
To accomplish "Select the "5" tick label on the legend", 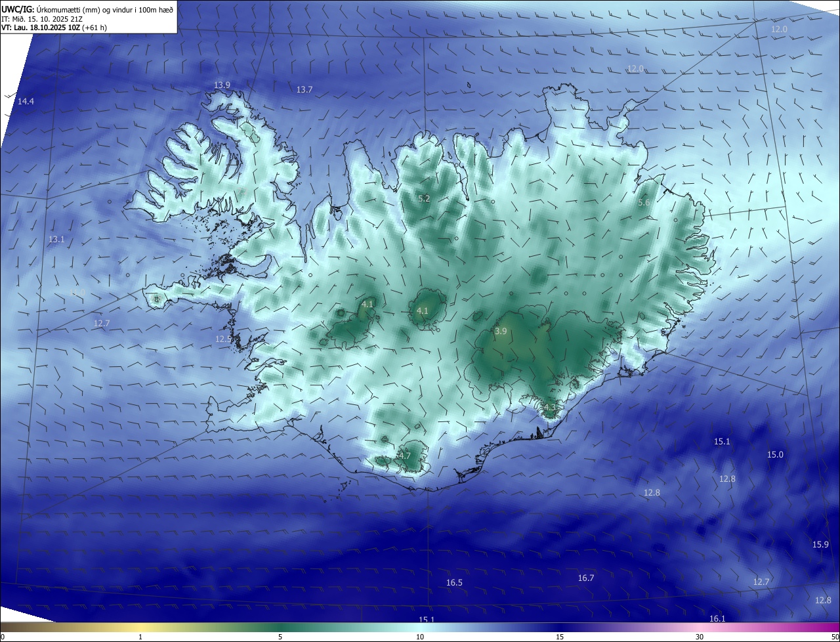I will click(x=280, y=637).
